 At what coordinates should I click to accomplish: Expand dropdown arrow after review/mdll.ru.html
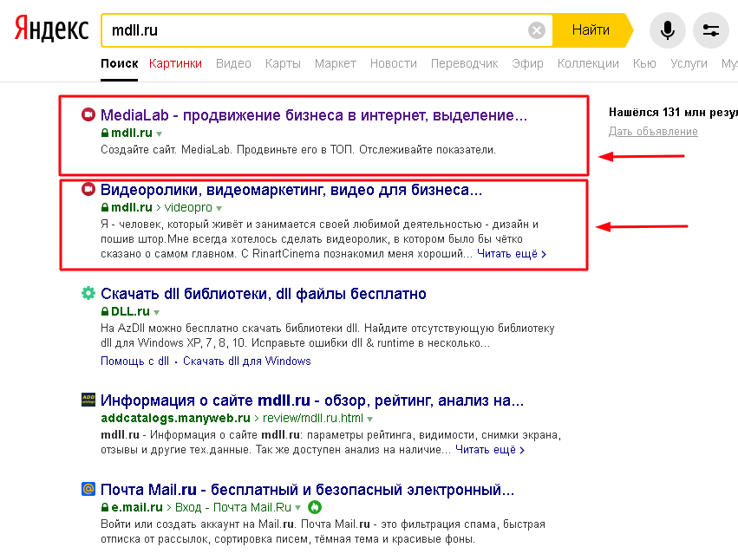tap(370, 419)
